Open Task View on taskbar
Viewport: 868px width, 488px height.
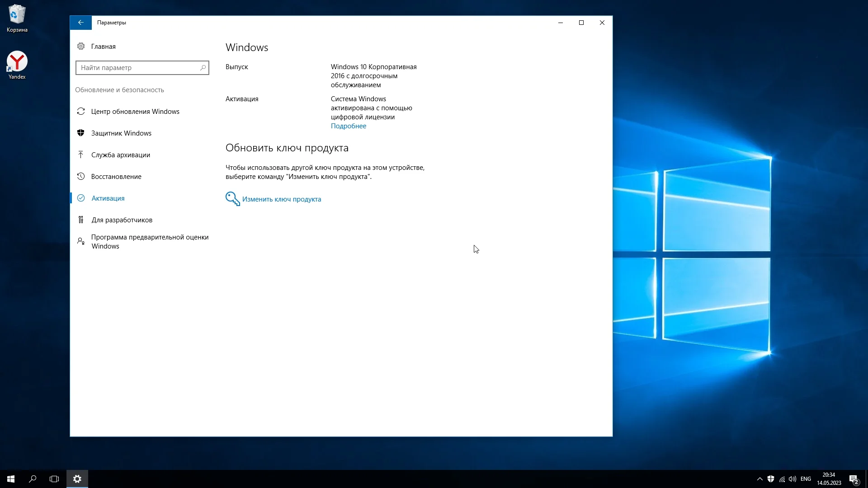click(54, 479)
